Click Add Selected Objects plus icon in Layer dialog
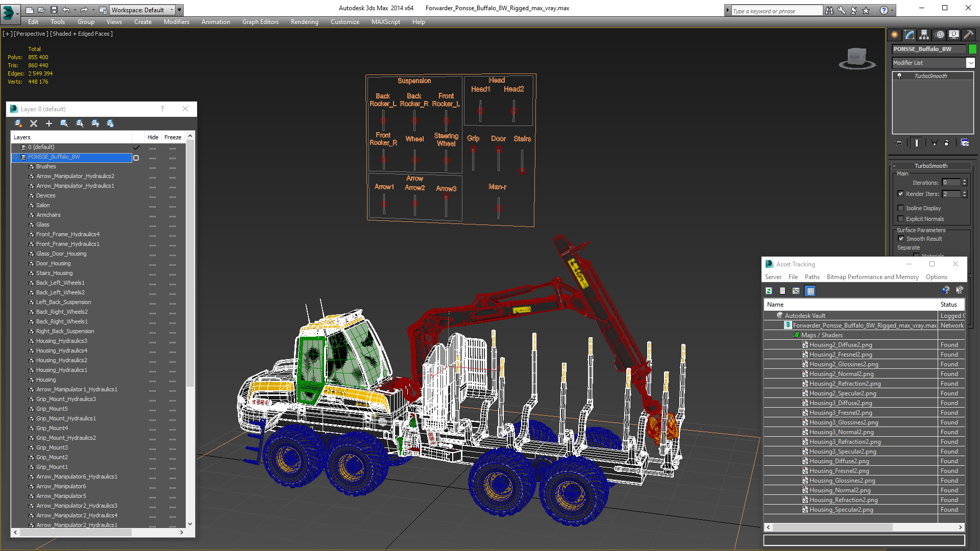Viewport: 980px width, 551px height. [x=49, y=123]
